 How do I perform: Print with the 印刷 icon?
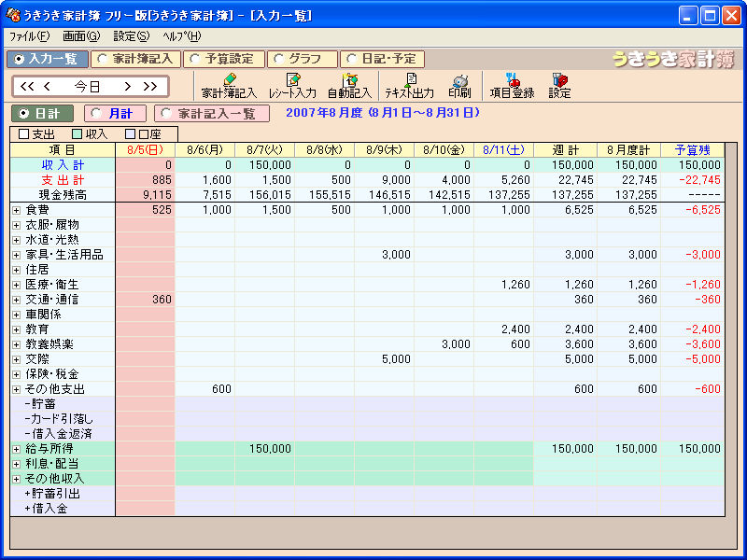coord(459,86)
